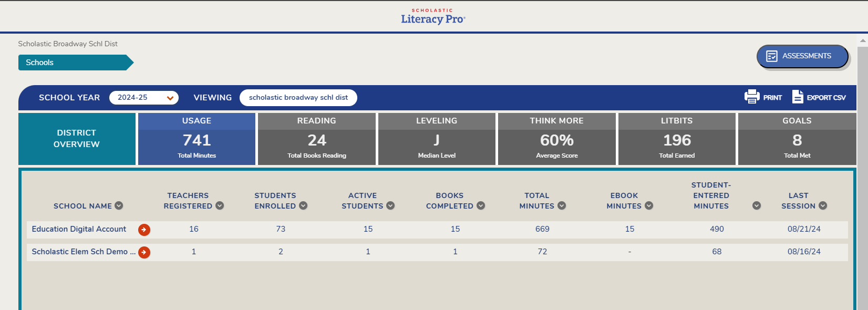The image size is (868, 310).
Task: Click the 60% Average Score figure
Action: (x=557, y=140)
